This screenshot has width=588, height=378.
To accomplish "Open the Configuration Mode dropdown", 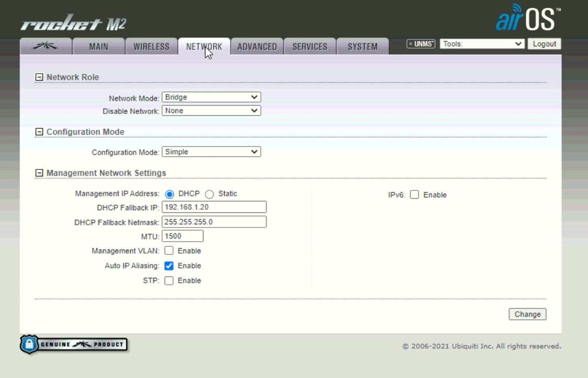I will pyautogui.click(x=211, y=152).
